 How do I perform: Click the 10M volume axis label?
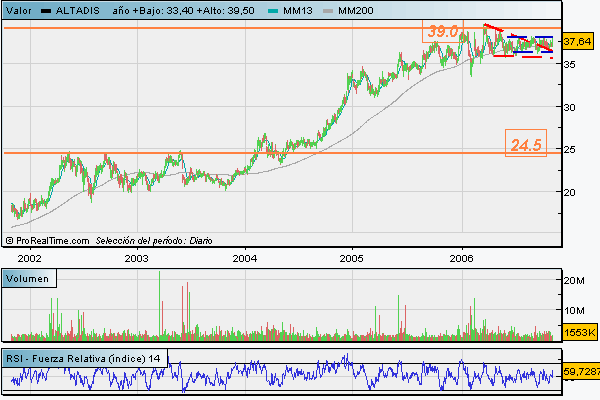[574, 310]
